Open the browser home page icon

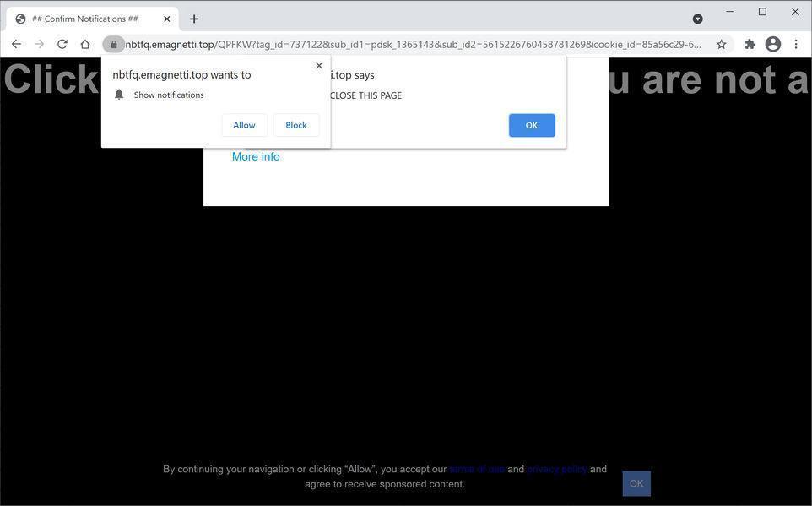(84, 43)
